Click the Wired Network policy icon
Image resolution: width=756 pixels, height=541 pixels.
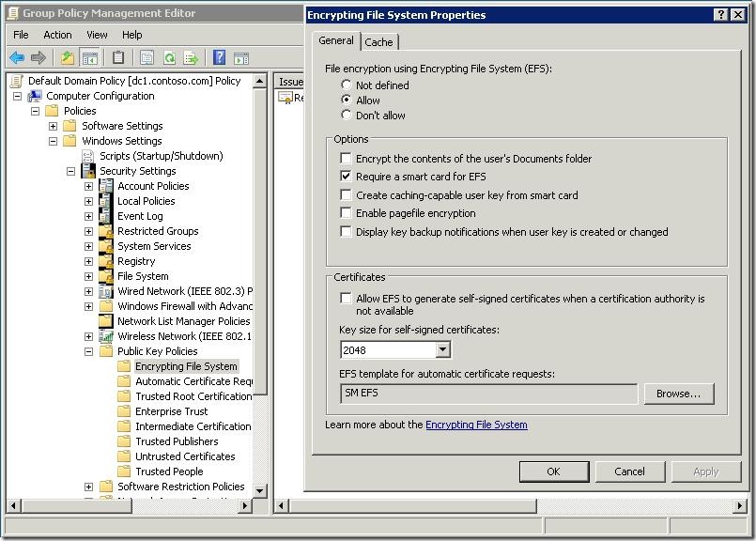click(106, 291)
